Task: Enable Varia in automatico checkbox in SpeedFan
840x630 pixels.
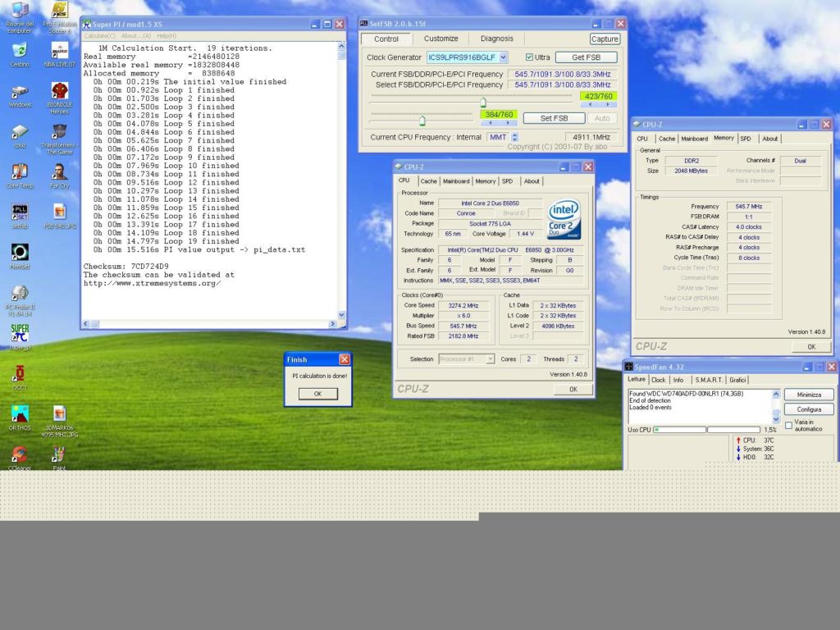Action: (788, 426)
